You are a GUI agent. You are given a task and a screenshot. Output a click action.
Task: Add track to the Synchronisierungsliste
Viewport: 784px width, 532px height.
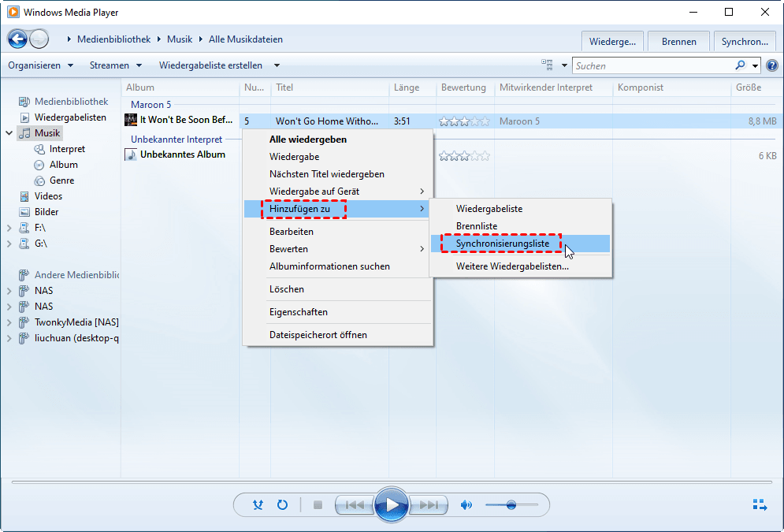click(521, 244)
